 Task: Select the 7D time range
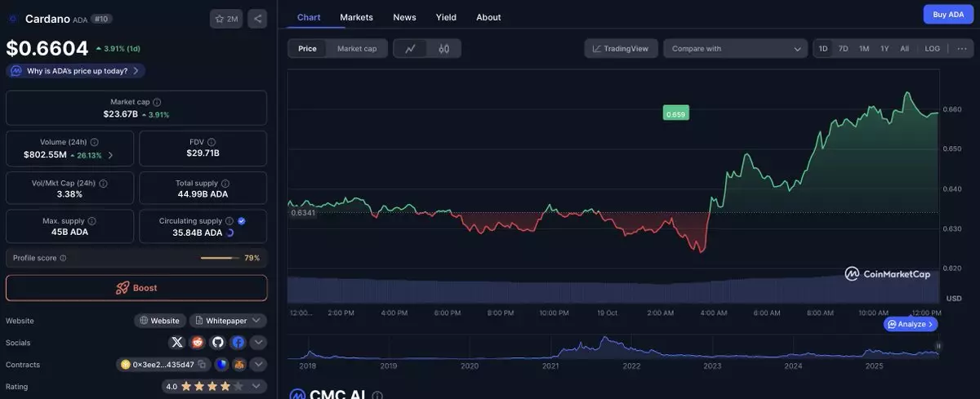tap(843, 49)
